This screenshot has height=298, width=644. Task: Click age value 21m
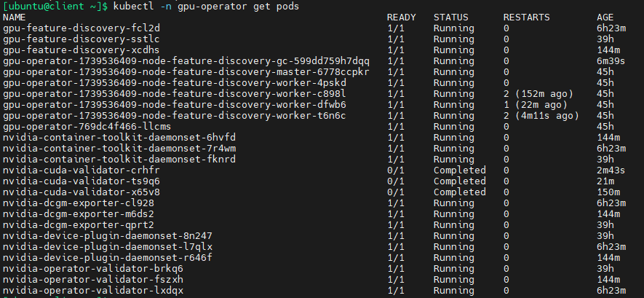605,181
